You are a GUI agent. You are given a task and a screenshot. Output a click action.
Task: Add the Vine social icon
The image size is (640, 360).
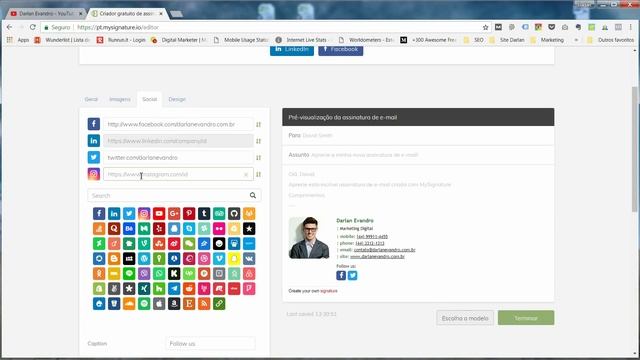144,244
